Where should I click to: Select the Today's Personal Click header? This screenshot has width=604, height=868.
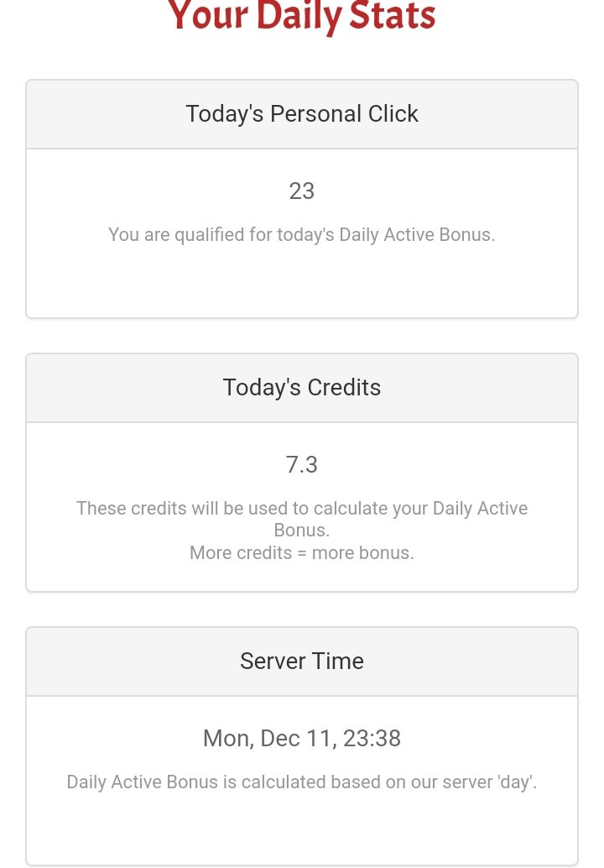pos(302,114)
